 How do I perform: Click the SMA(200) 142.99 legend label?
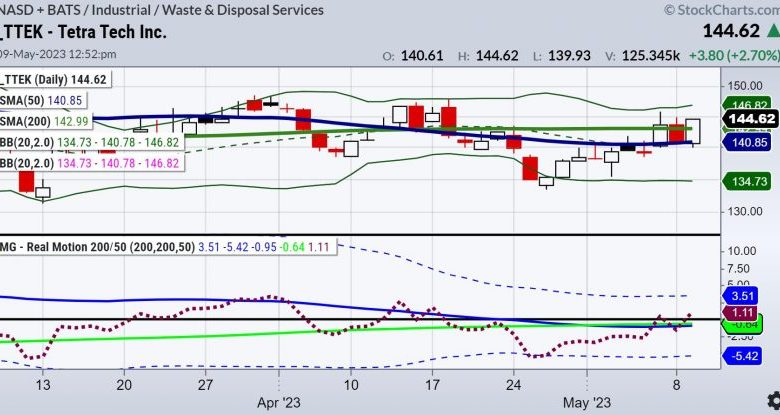tap(45, 121)
